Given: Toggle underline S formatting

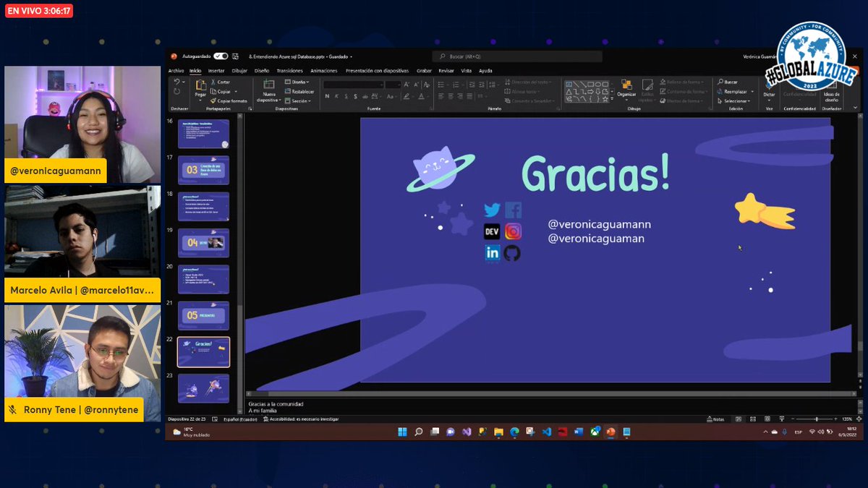Looking at the screenshot, I should coord(345,96).
